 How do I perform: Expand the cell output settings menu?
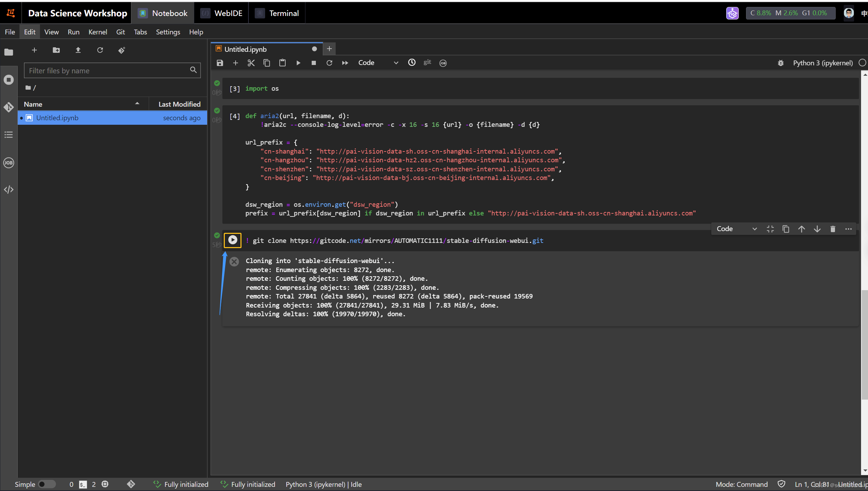click(849, 229)
